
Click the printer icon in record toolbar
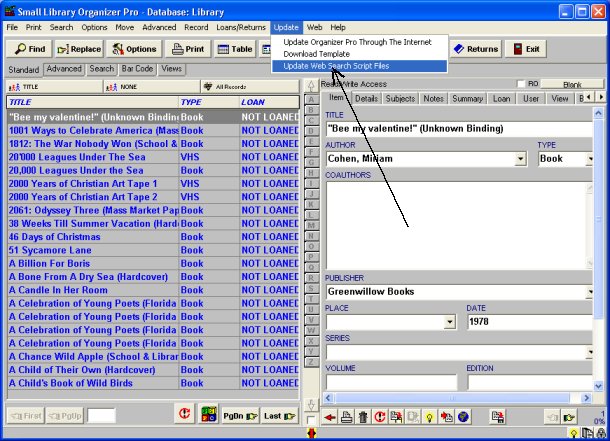[x=347, y=417]
